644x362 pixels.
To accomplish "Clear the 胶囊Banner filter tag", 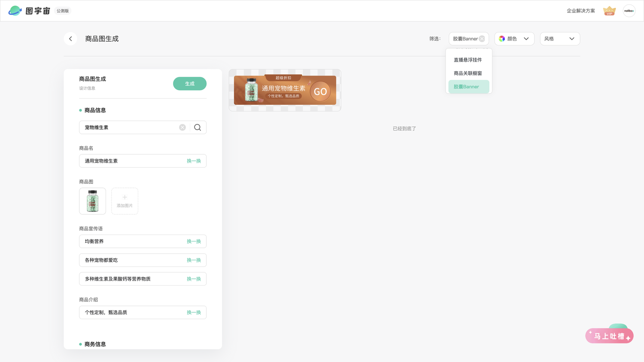I will 482,39.
